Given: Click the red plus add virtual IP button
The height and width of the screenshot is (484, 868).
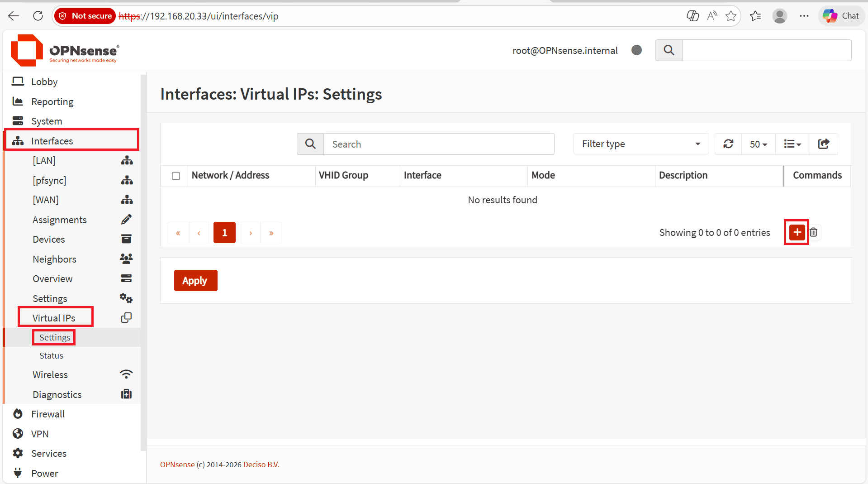Looking at the screenshot, I should click(x=797, y=232).
